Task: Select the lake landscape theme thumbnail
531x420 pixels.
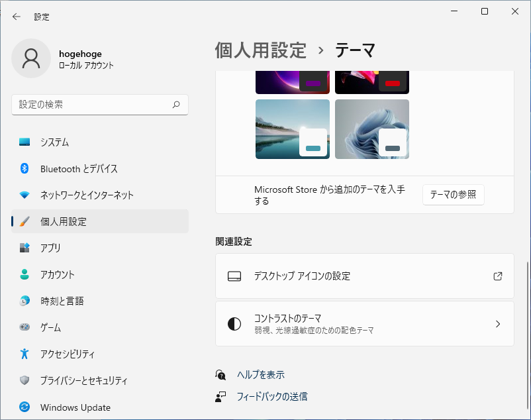Action: (x=293, y=129)
